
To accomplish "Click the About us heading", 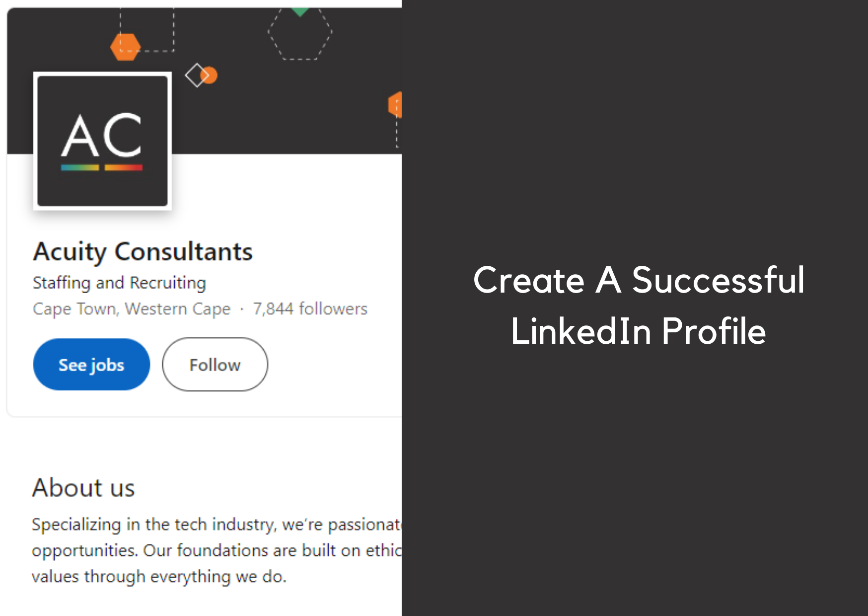I will [x=83, y=488].
